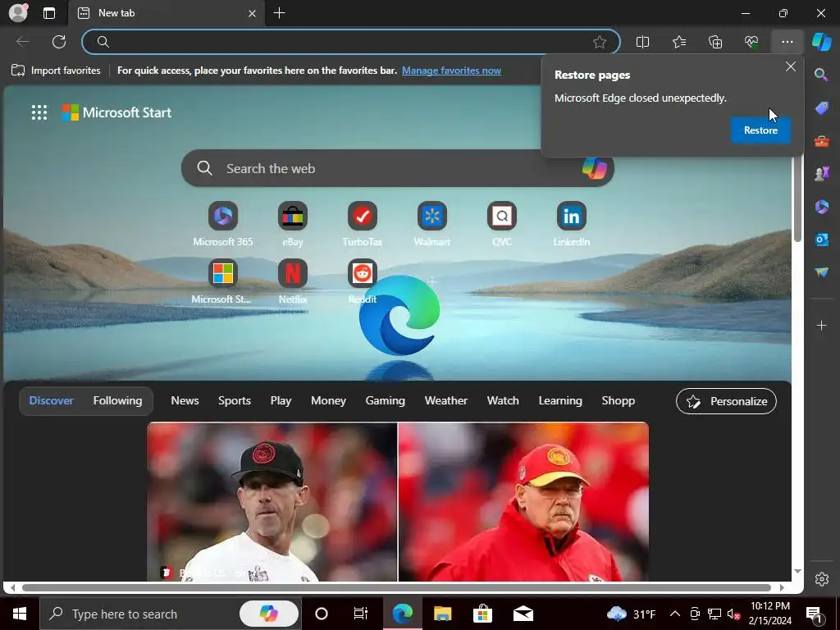Open the profile avatar icon
Viewport: 840px width, 630px height.
tap(18, 13)
